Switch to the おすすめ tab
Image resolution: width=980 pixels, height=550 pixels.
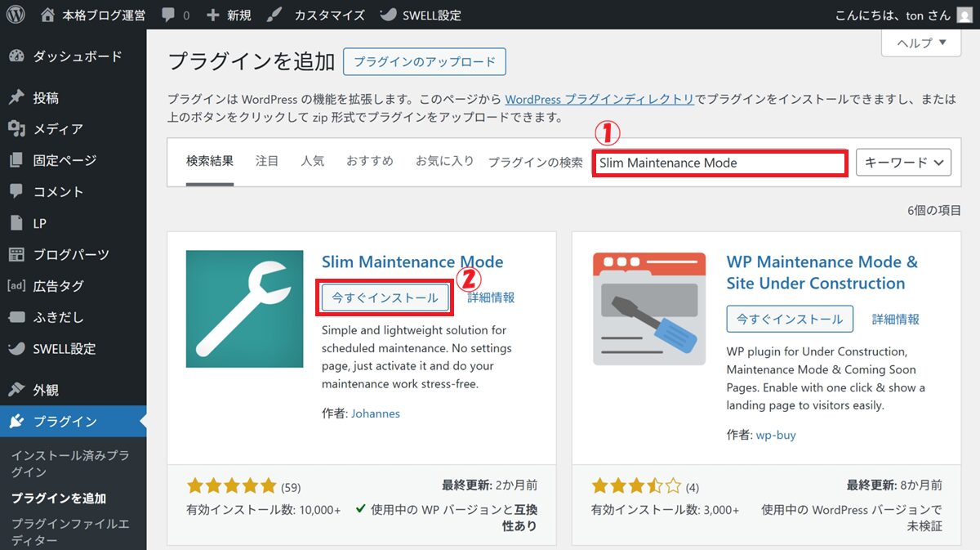pyautogui.click(x=369, y=161)
